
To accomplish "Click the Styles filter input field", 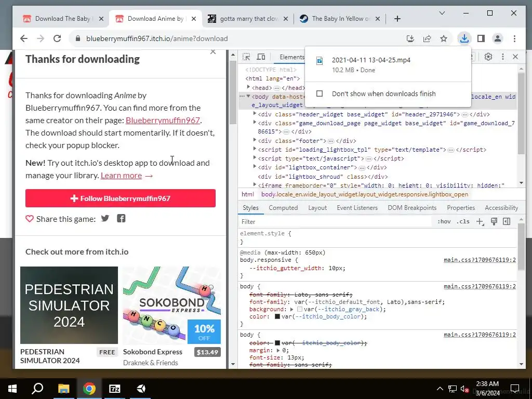I will pos(336,221).
